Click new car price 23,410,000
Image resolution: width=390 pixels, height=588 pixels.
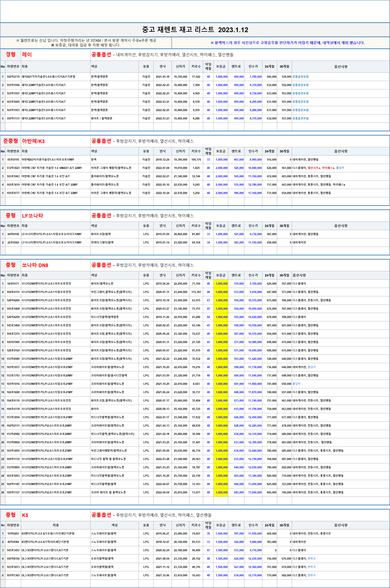pyautogui.click(x=181, y=575)
